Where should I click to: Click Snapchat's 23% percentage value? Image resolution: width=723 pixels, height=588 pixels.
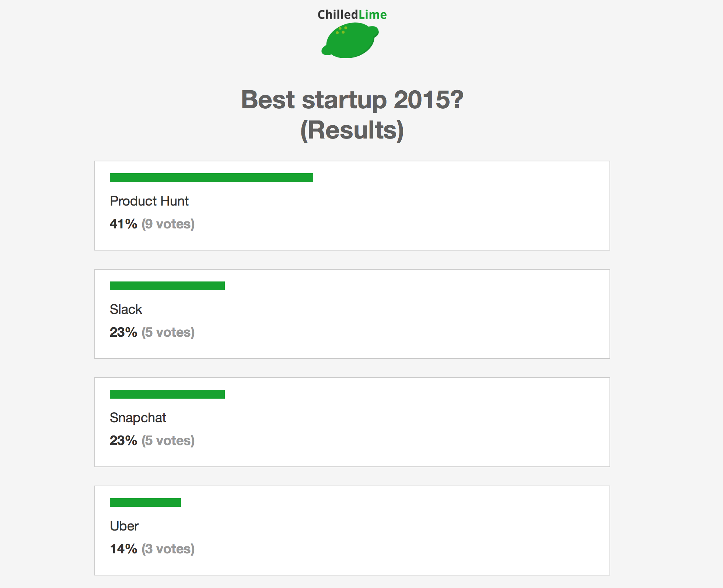click(123, 441)
